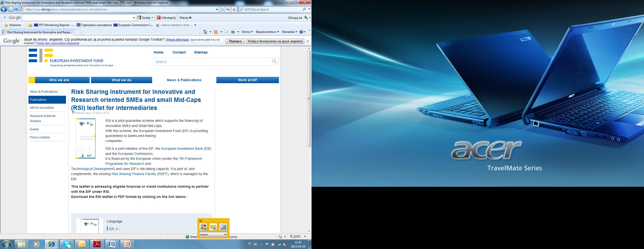
Task: Open Risk Sharing Finance Facility (RSFF) link
Action: (x=140, y=174)
